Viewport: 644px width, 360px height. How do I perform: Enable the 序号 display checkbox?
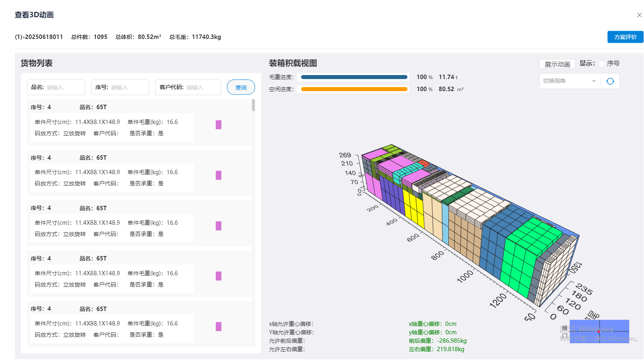601,64
